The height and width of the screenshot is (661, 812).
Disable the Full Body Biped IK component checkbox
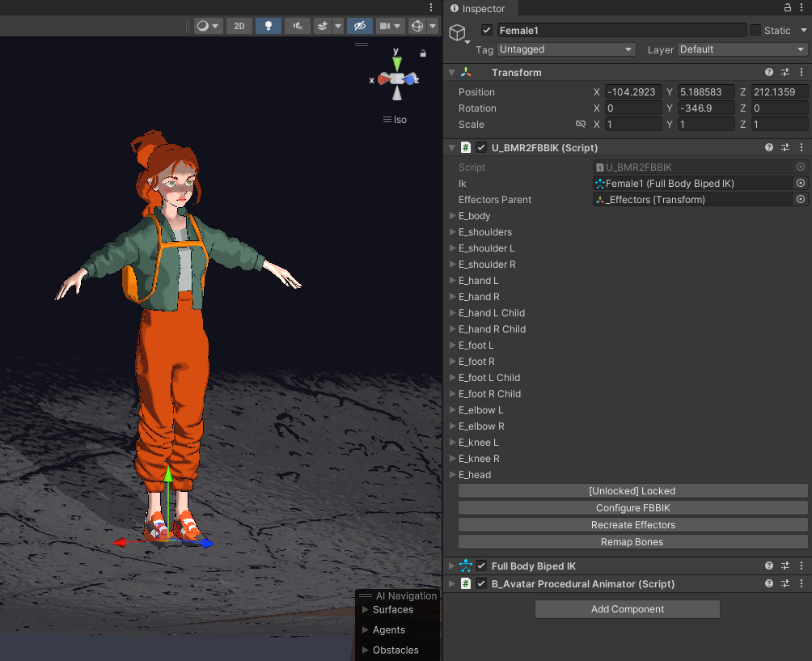pyautogui.click(x=481, y=566)
